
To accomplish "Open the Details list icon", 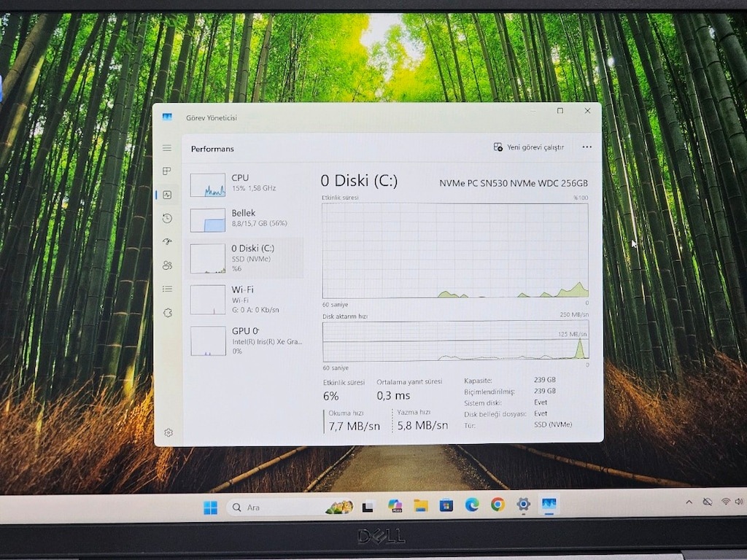I will point(167,289).
